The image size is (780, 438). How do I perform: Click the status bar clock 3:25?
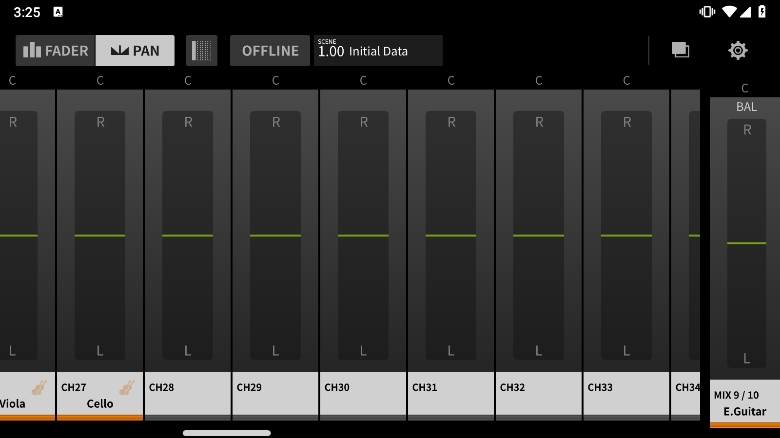coord(27,12)
